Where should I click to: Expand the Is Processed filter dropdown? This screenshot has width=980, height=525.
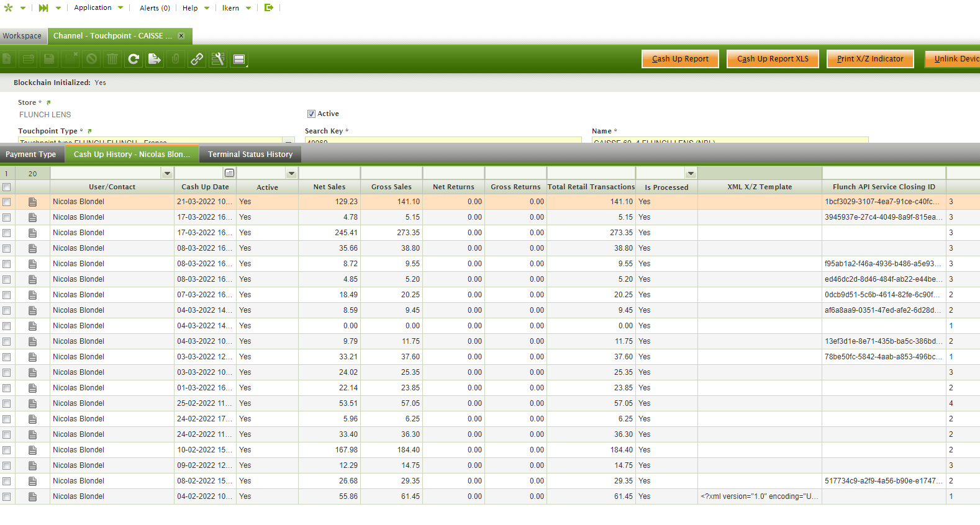691,173
